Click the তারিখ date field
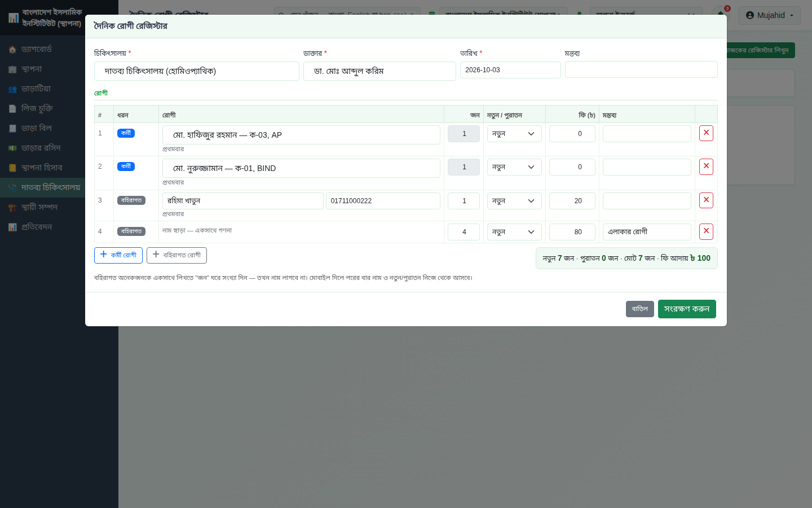812x508 pixels. (x=510, y=70)
